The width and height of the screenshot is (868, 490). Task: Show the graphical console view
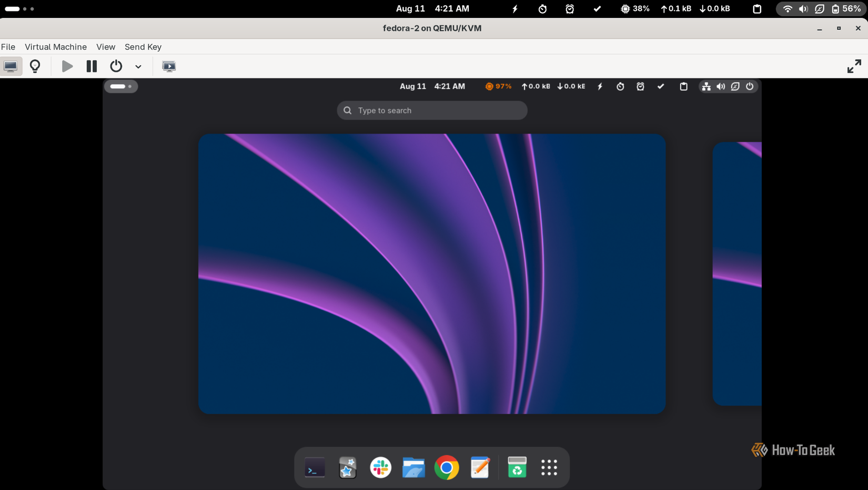tap(11, 66)
